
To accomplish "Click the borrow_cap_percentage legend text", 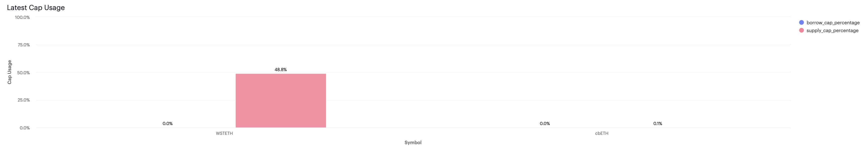I will coord(833,23).
